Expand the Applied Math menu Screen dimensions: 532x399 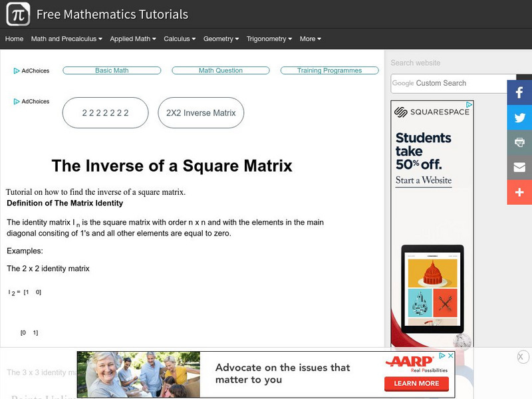[x=133, y=39]
